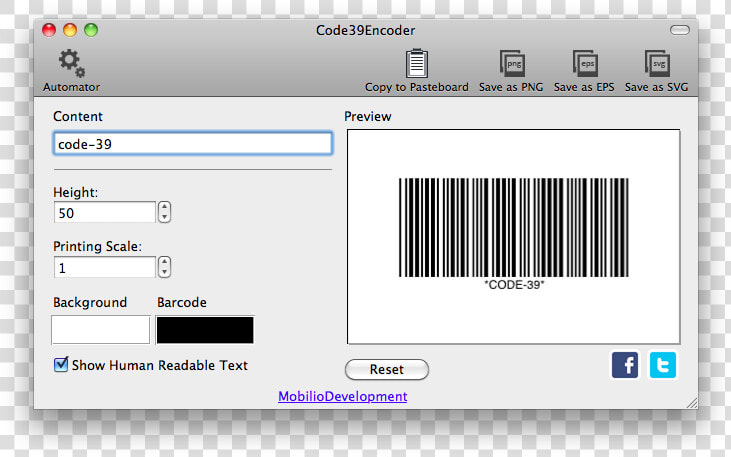Image resolution: width=731 pixels, height=457 pixels.
Task: Click the Code39Encoder window title
Action: (x=366, y=30)
